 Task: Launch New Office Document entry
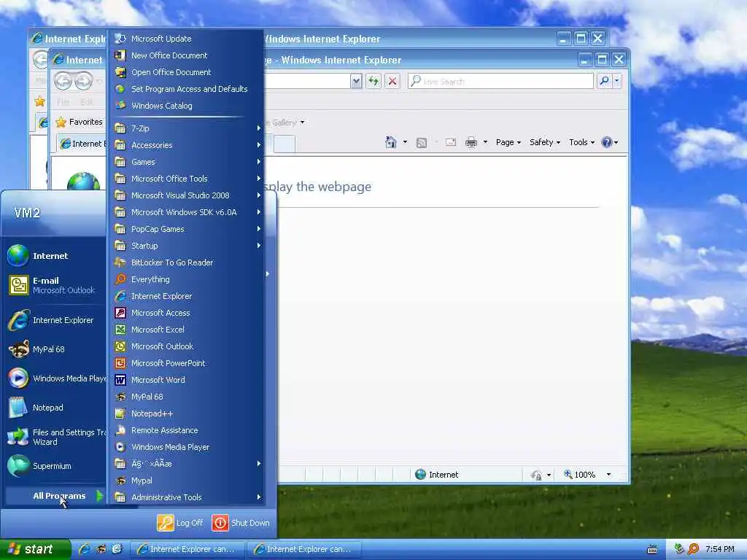pyautogui.click(x=186, y=55)
